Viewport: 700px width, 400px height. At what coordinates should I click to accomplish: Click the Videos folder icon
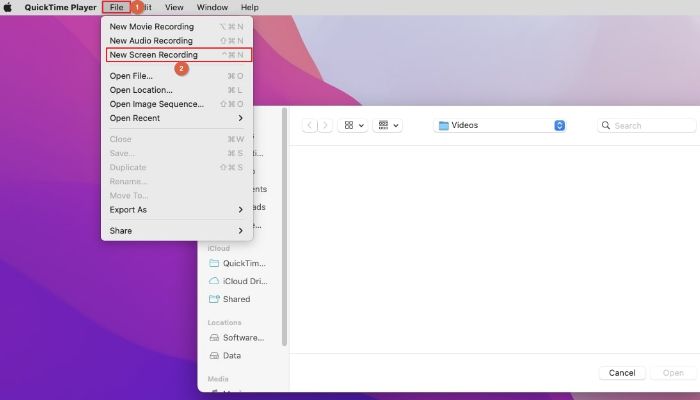pyautogui.click(x=443, y=125)
